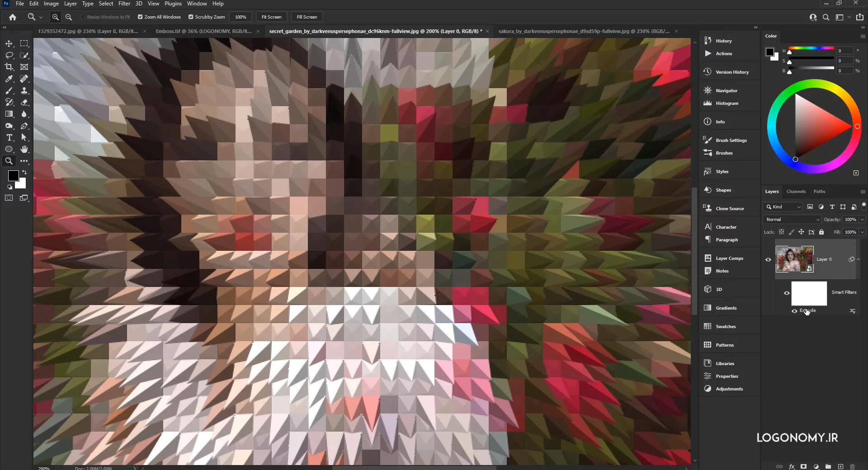Viewport: 868px width, 470px height.
Task: Select the Brush tool
Action: (x=9, y=90)
